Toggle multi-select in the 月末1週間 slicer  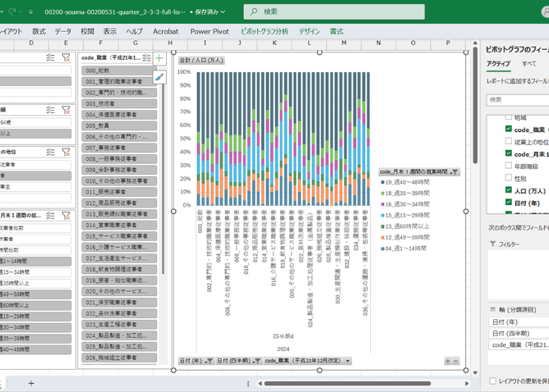(51, 216)
